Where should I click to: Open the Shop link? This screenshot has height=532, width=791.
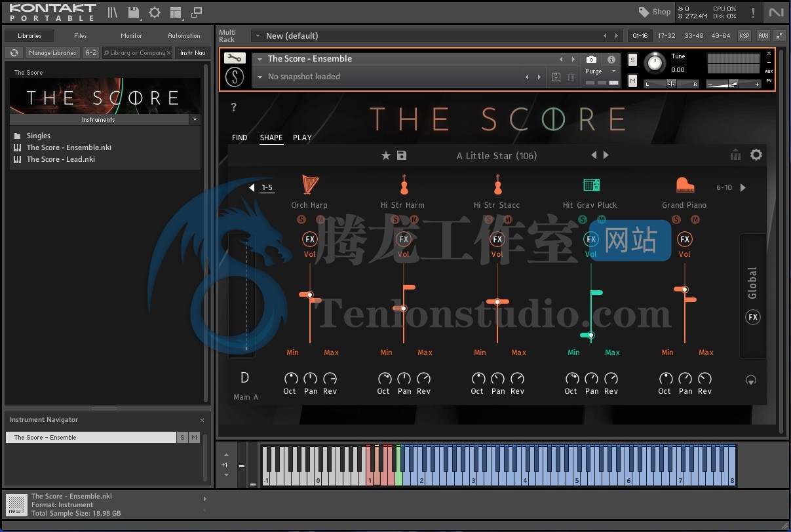pyautogui.click(x=655, y=12)
